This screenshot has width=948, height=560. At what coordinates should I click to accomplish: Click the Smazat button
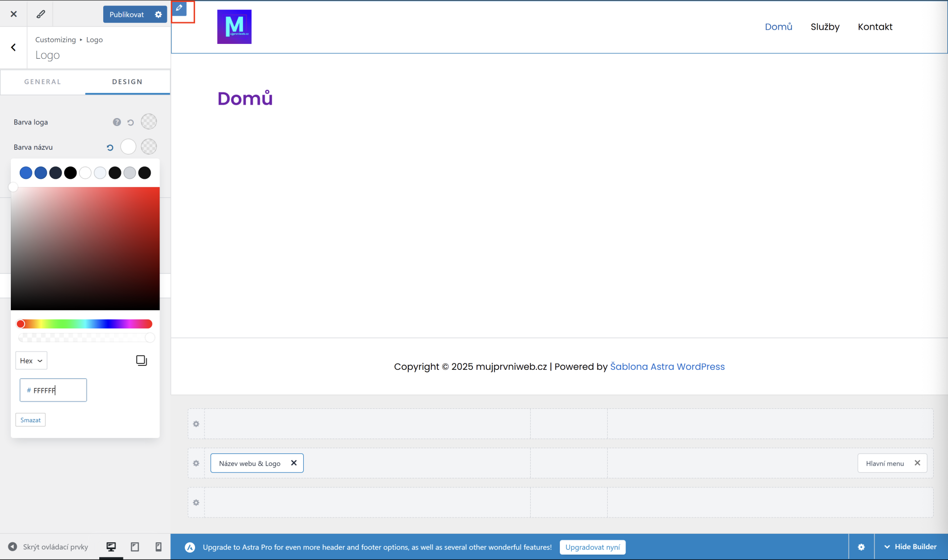[x=31, y=420]
